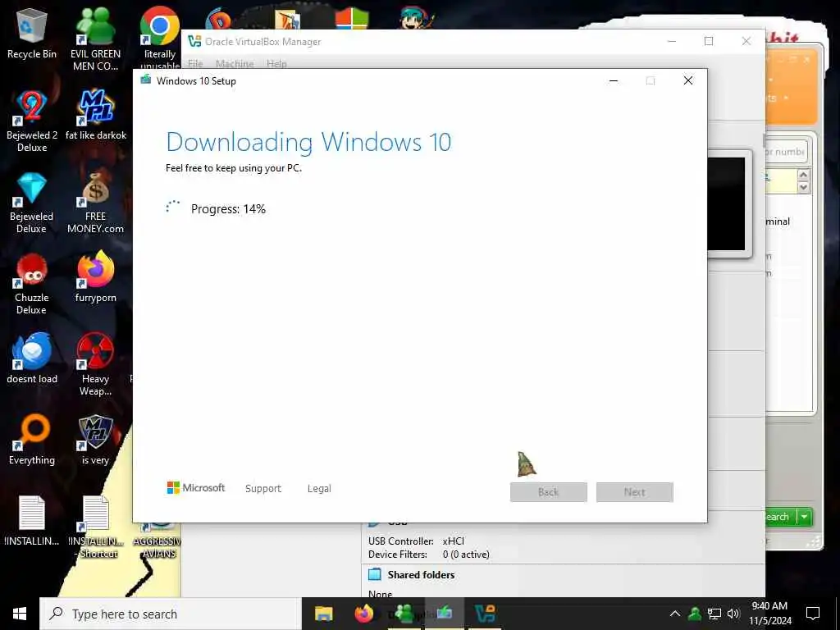Click the Downloading Windows 10 heading

pos(308,142)
